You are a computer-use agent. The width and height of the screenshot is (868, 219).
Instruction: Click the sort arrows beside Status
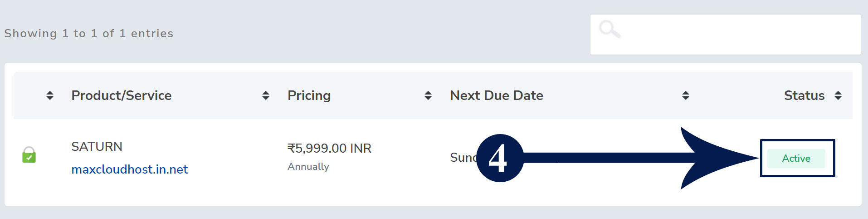click(838, 95)
